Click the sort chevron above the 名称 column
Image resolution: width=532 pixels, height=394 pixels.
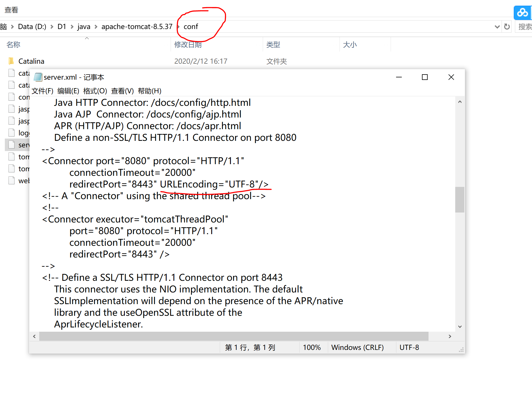[x=87, y=38]
